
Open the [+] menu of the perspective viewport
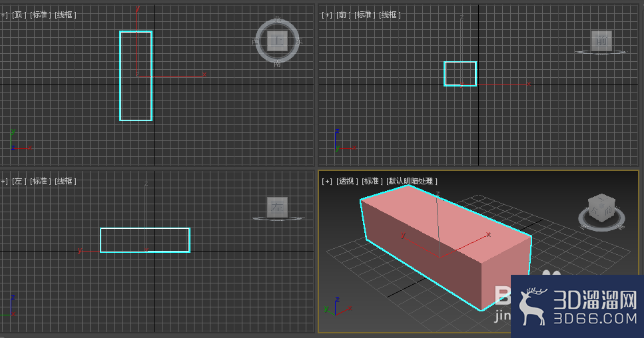point(327,181)
